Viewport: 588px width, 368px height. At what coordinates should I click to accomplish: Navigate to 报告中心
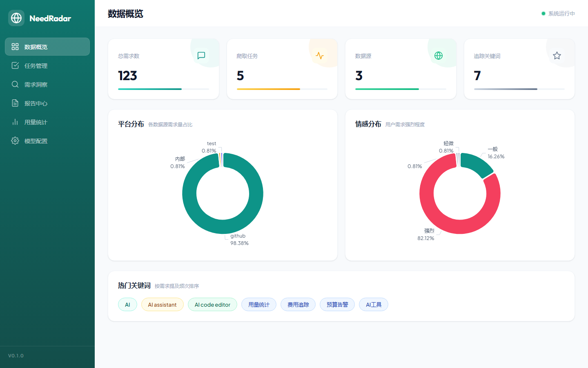point(47,103)
